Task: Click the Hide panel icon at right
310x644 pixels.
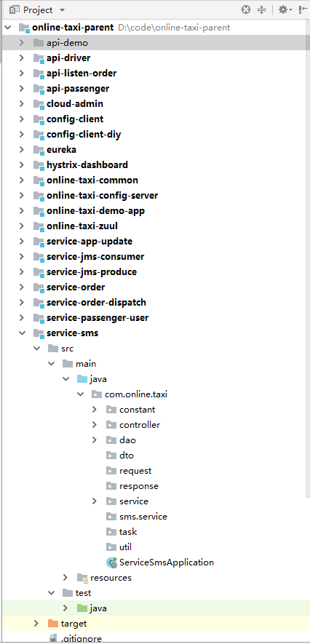Action: [303, 10]
